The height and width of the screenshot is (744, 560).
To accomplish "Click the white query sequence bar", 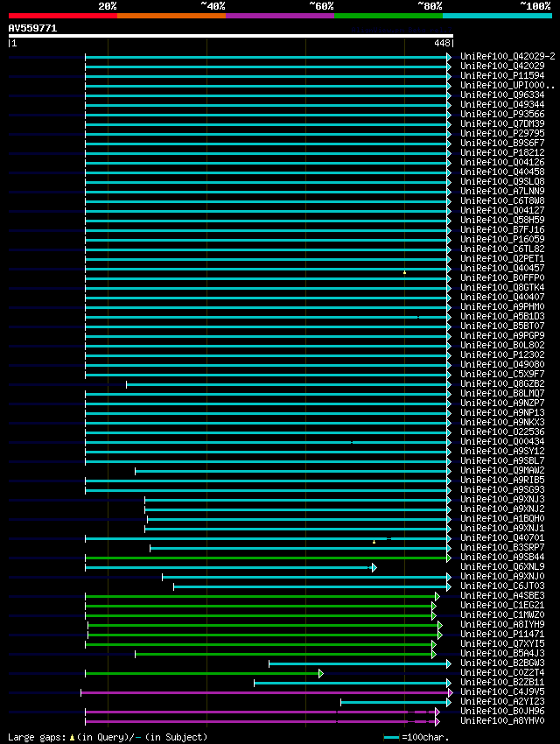I will tap(231, 36).
